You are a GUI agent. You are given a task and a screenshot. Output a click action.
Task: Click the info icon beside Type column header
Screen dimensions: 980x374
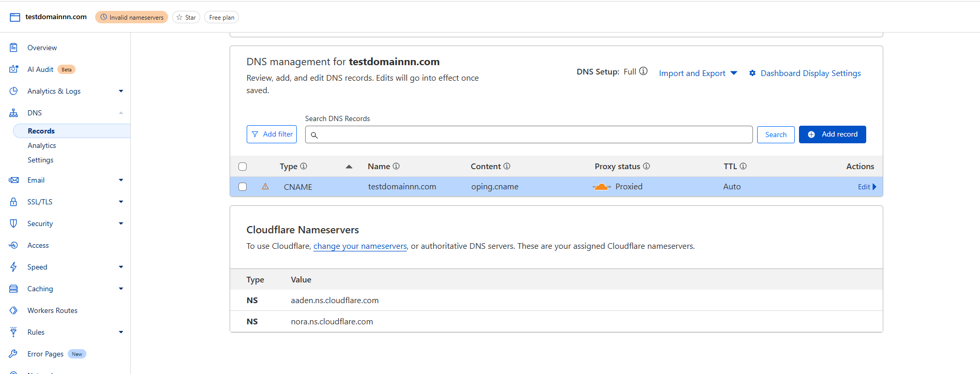304,166
